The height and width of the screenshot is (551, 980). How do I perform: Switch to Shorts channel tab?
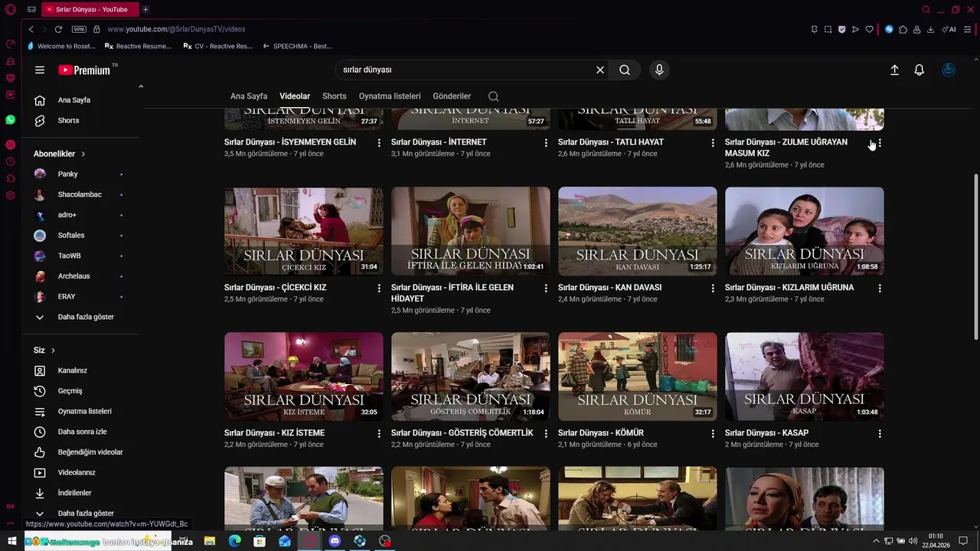pyautogui.click(x=335, y=96)
